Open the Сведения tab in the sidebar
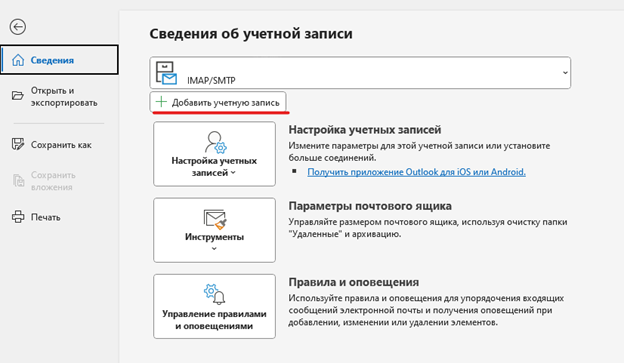The image size is (624, 363). (x=59, y=60)
